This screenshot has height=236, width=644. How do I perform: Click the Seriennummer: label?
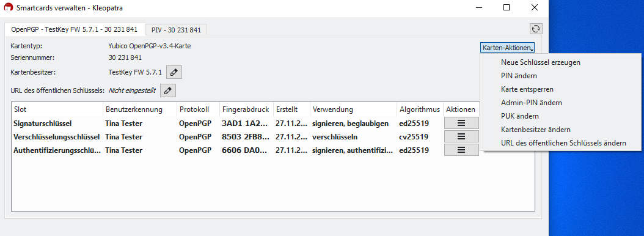coord(32,57)
